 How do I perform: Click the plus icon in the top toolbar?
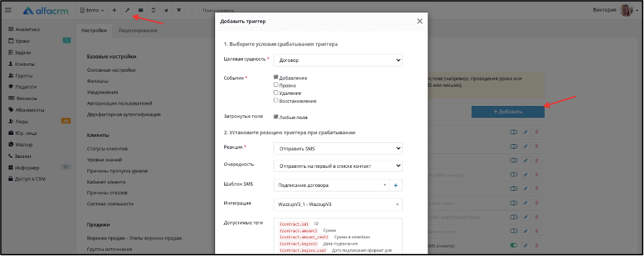pyautogui.click(x=114, y=11)
